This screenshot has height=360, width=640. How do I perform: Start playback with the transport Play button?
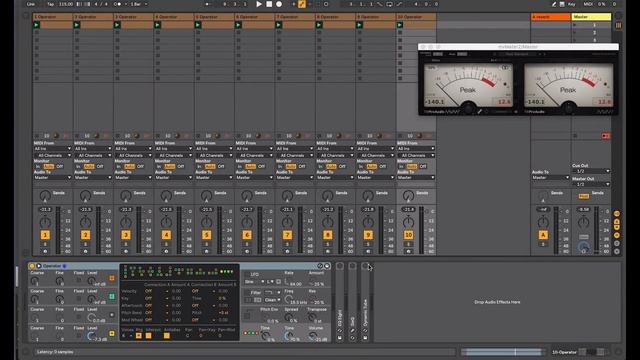(x=259, y=4)
